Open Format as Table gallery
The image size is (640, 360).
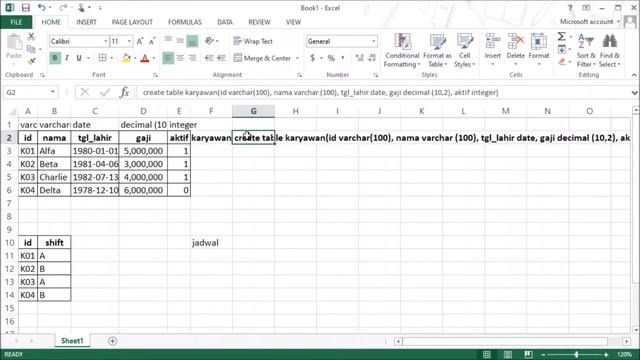pyautogui.click(x=437, y=51)
